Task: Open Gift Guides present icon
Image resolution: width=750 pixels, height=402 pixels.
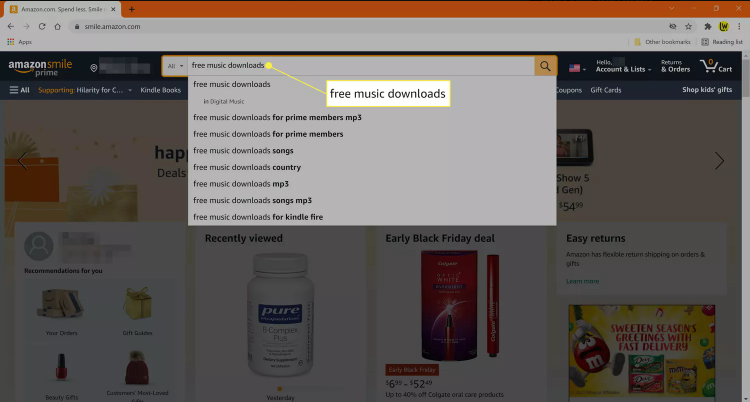Action: [137, 304]
